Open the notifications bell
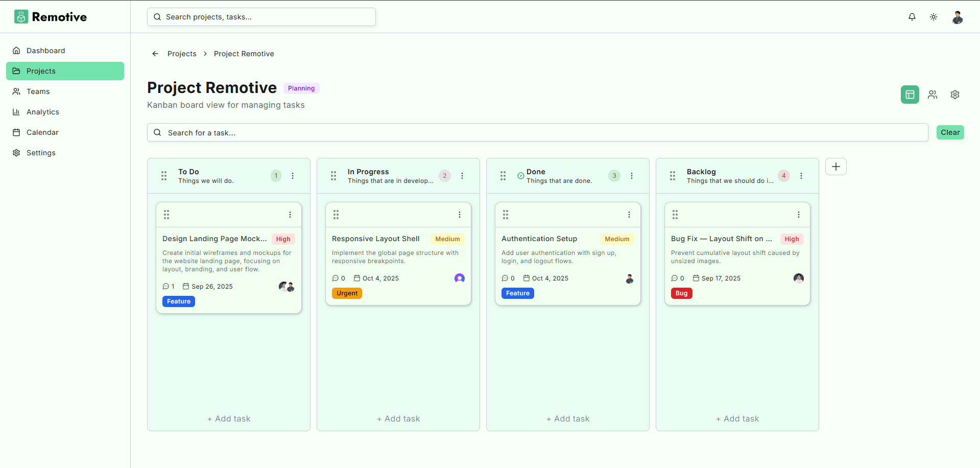The image size is (980, 468). click(x=912, y=17)
